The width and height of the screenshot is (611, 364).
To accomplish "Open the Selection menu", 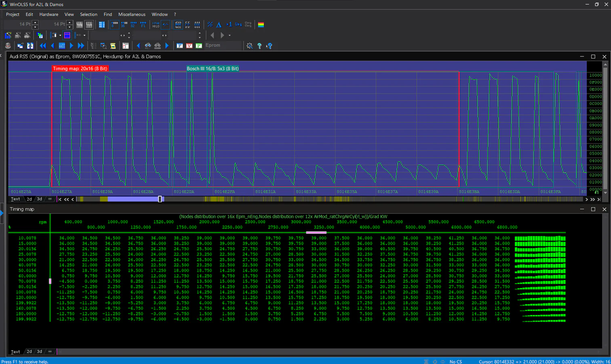I will (x=88, y=14).
